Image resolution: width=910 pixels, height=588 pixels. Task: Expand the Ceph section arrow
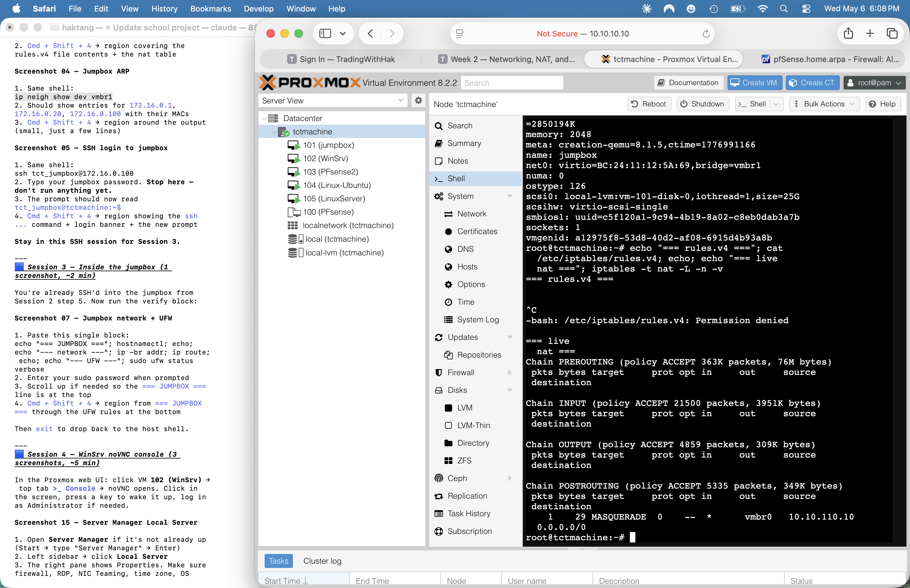tap(510, 478)
